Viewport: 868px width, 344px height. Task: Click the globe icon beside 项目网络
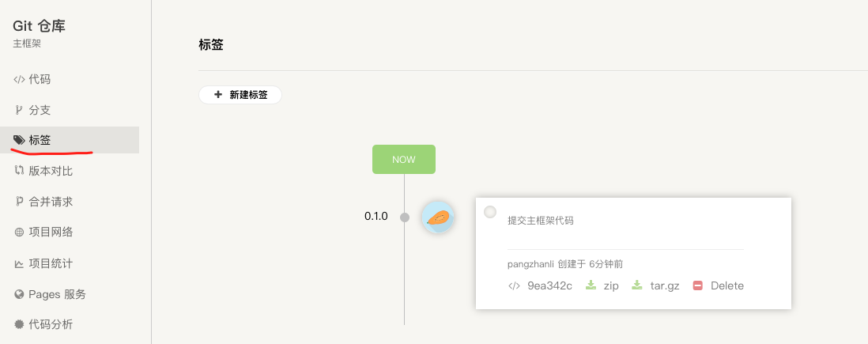pyautogui.click(x=19, y=232)
